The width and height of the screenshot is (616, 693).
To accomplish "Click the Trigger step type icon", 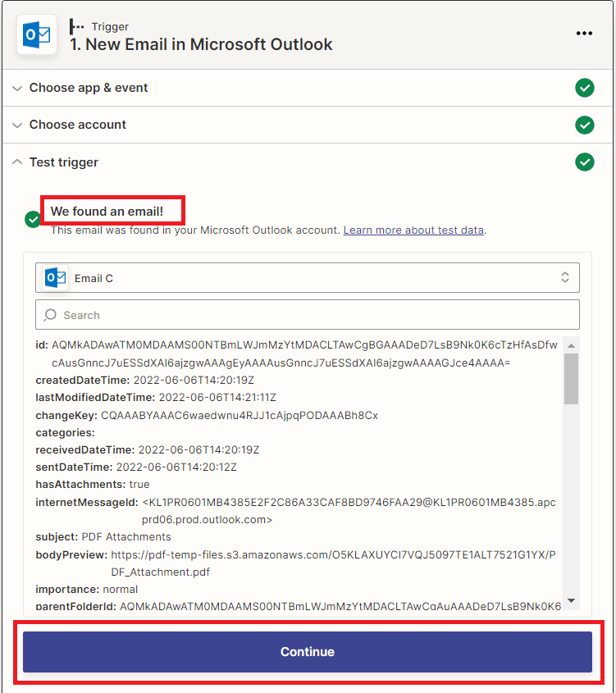I will point(77,26).
